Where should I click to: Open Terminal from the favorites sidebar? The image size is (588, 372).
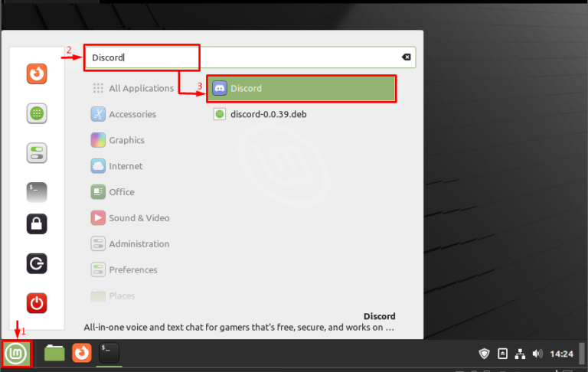[37, 192]
